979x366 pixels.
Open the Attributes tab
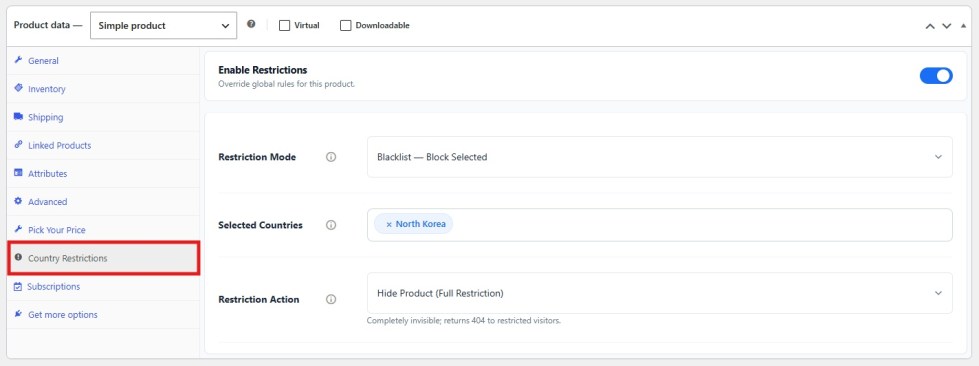103,173
